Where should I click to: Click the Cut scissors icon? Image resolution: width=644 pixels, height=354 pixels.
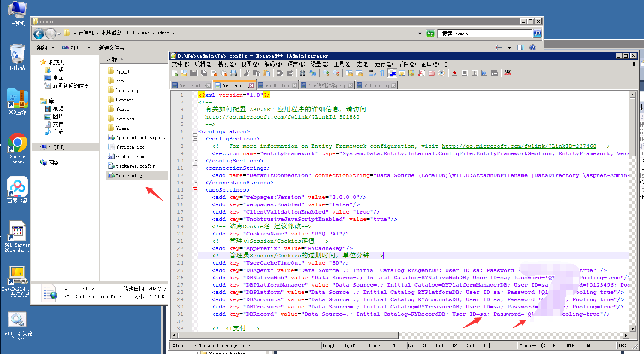click(x=247, y=73)
